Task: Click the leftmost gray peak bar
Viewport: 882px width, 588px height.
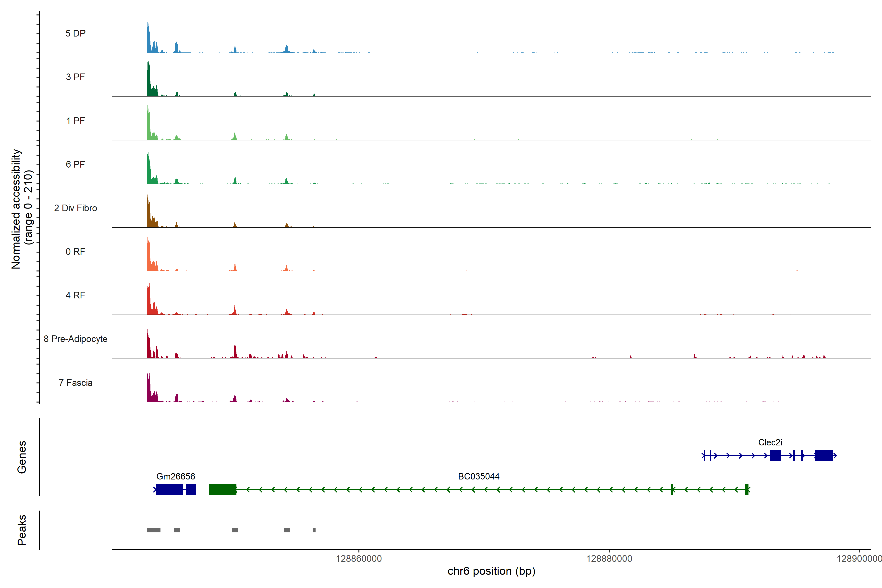Action: point(153,530)
